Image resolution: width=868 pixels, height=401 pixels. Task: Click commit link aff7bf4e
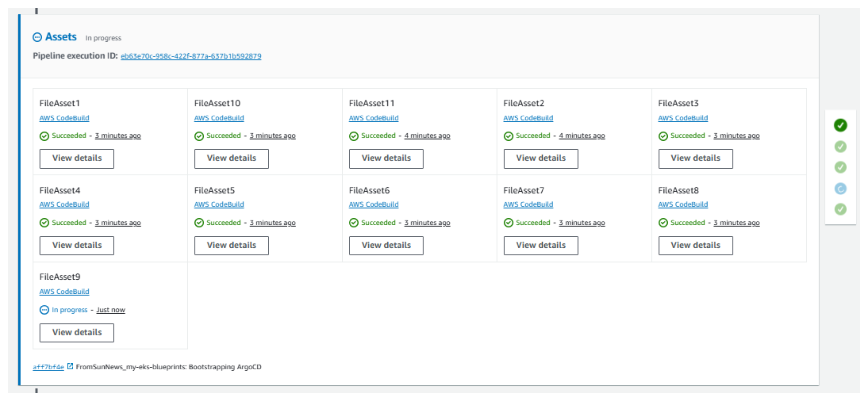[x=48, y=367]
